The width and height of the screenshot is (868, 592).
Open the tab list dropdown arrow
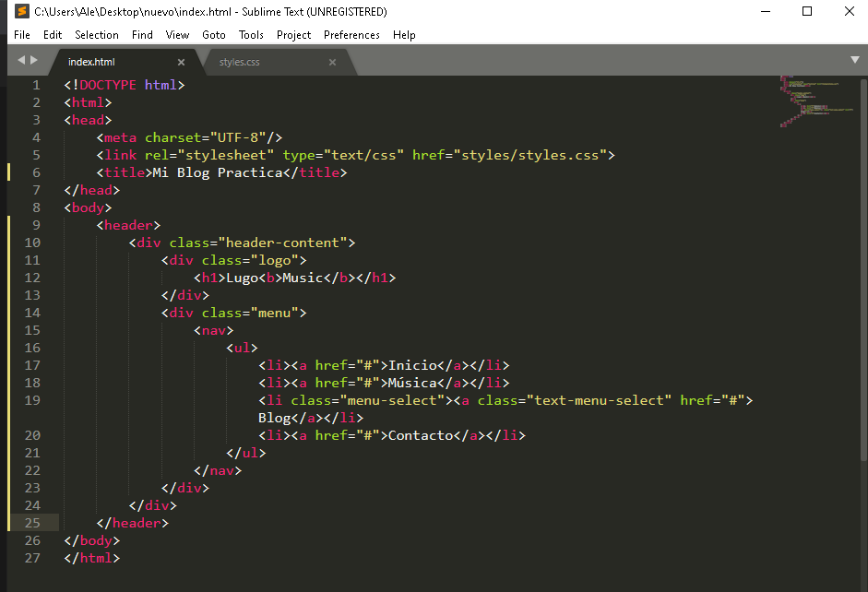pyautogui.click(x=855, y=60)
